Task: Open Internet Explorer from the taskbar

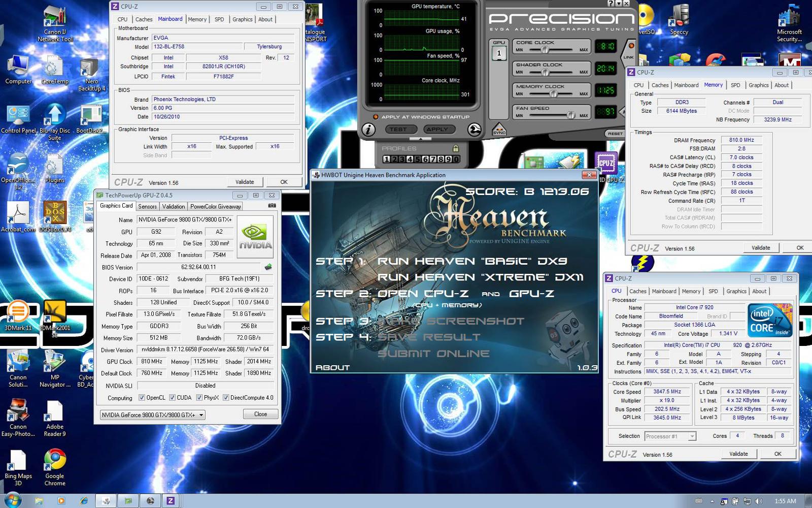Action: point(84,501)
